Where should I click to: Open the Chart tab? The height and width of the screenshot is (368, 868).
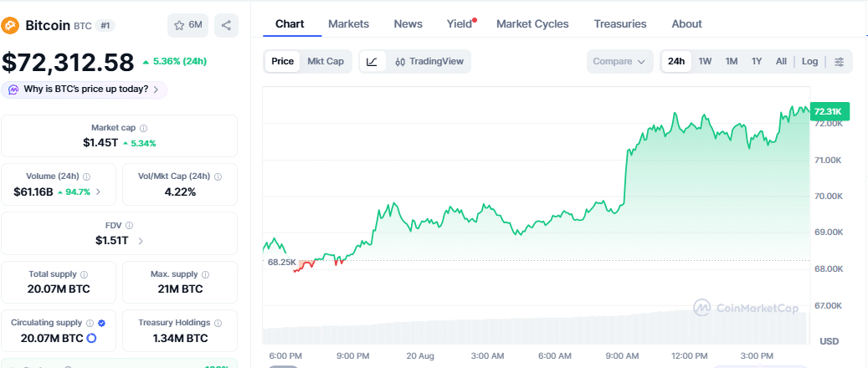290,23
